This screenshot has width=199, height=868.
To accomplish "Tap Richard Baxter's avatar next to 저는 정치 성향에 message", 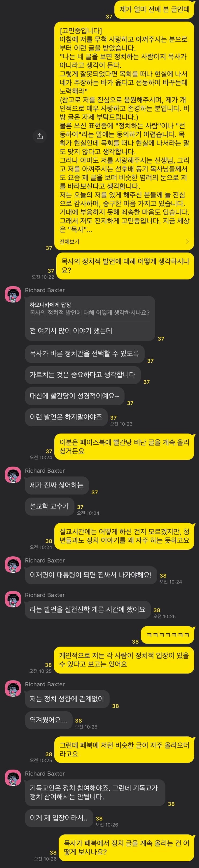I will pyautogui.click(x=13, y=688).
